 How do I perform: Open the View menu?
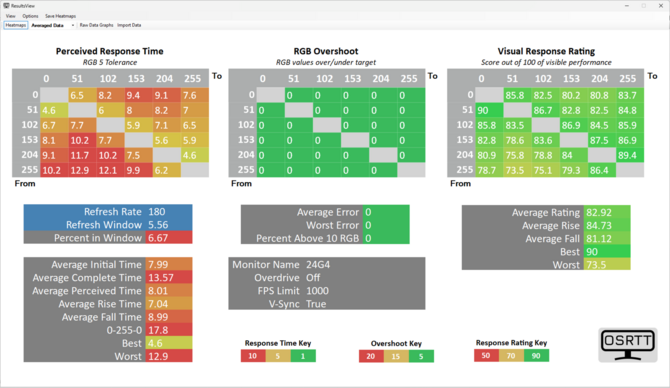(11, 16)
